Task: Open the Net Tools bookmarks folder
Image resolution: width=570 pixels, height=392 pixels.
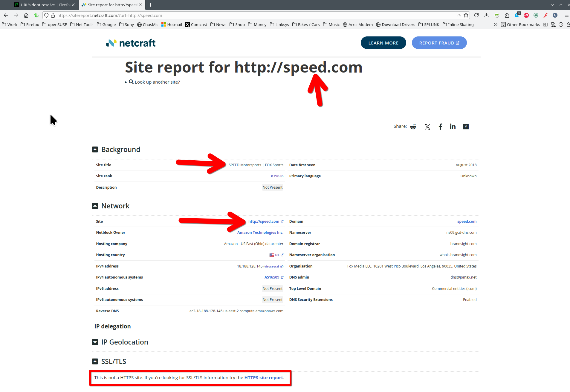Action: tap(82, 24)
